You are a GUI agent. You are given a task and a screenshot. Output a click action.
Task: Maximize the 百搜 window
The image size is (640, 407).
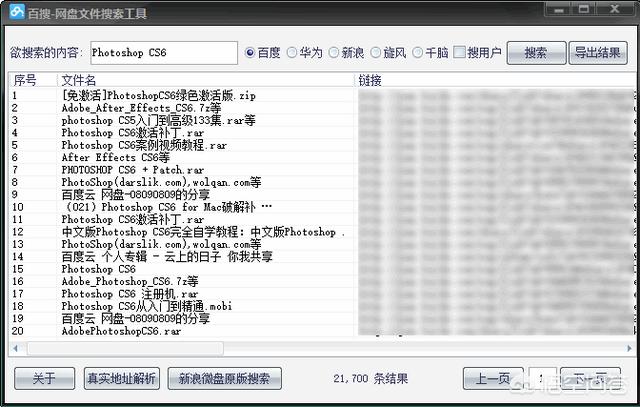[584, 9]
